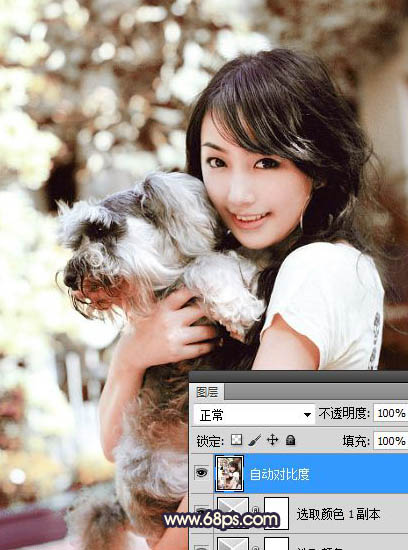The width and height of the screenshot is (408, 550).
Task: Click the mask thumbnail of the bottom-most layer
Action: tap(276, 543)
